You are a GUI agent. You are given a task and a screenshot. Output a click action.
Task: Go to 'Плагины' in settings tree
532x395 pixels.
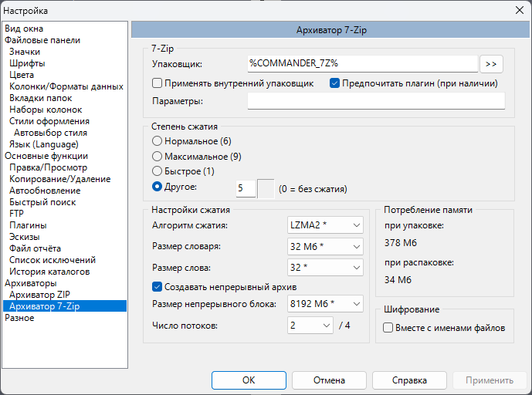tap(28, 225)
